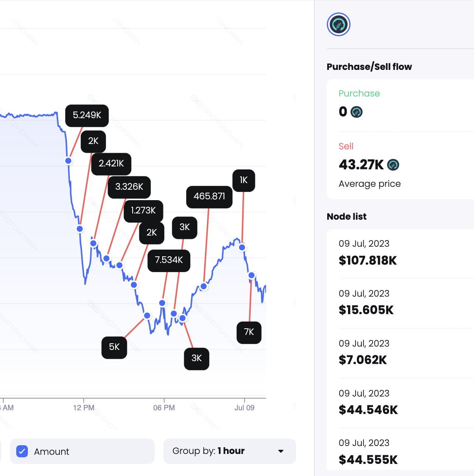Toggle the Amount checkbox

click(22, 451)
